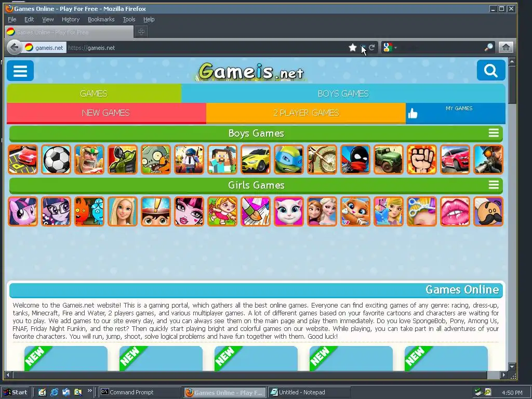
Task: Select the Games Online browser tab
Action: pos(69,32)
